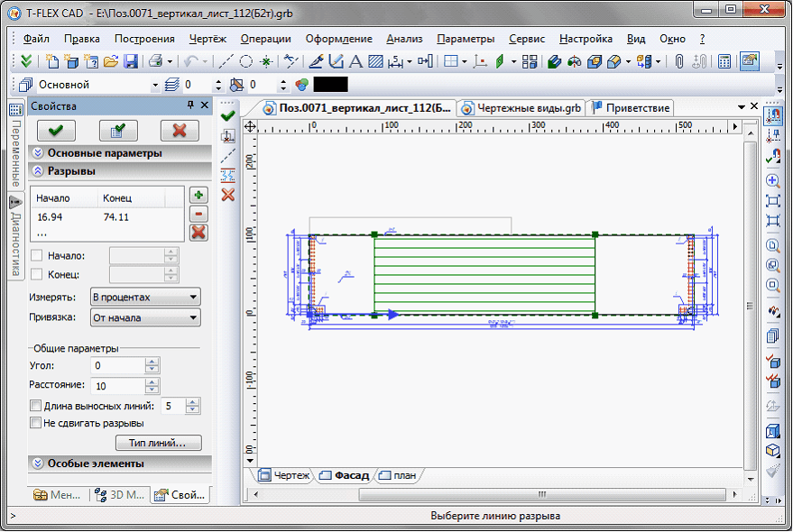The height and width of the screenshot is (532, 793).
Task: Enable the Конец checkbox
Action: coord(36,274)
